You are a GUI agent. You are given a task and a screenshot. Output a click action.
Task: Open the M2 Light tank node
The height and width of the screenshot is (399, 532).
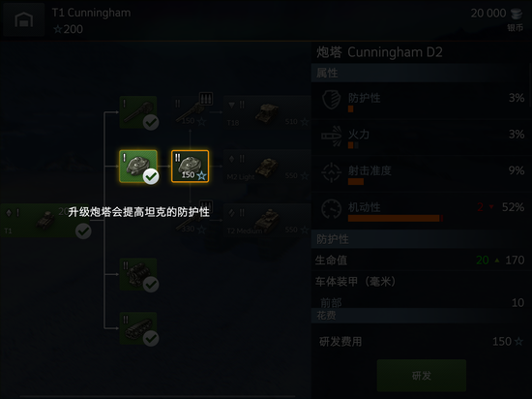coord(267,167)
